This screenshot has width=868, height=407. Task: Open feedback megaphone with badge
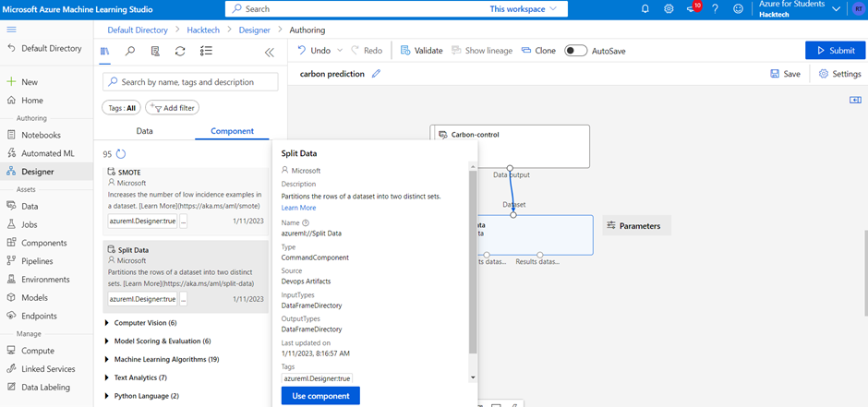point(693,8)
